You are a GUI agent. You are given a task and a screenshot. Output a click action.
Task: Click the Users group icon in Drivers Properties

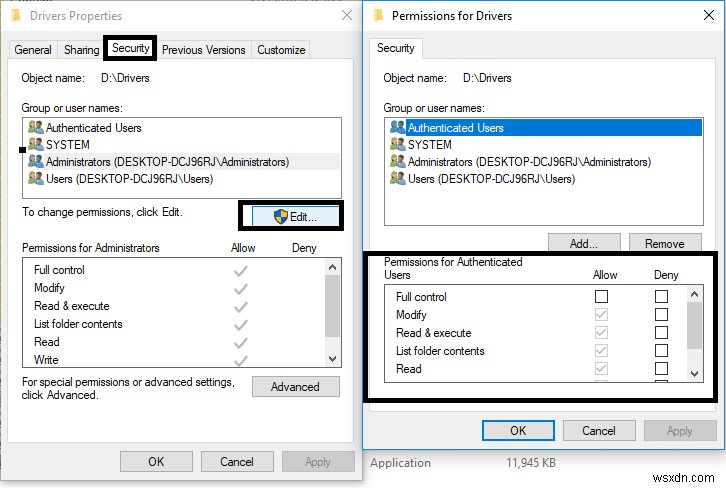[x=36, y=179]
